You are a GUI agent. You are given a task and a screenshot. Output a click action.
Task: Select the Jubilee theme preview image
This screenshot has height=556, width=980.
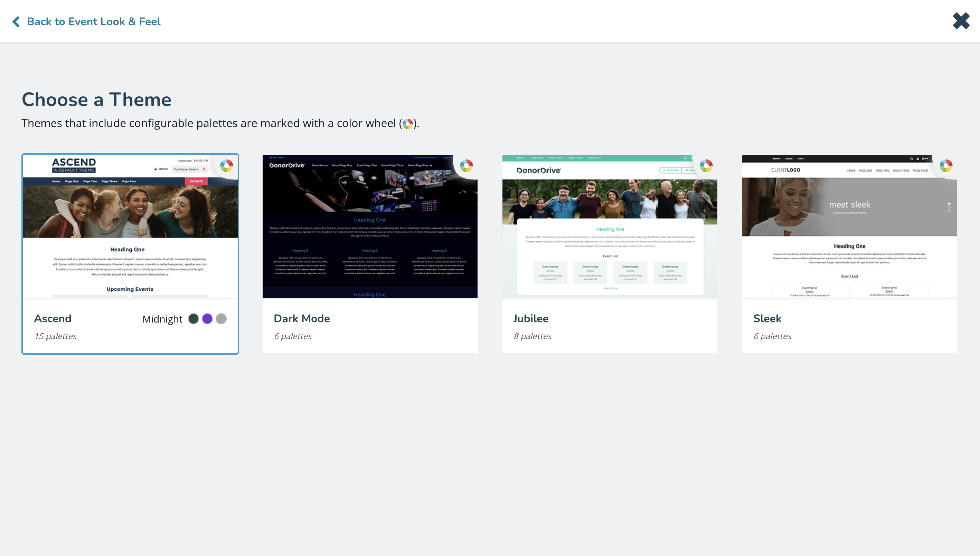(x=610, y=227)
